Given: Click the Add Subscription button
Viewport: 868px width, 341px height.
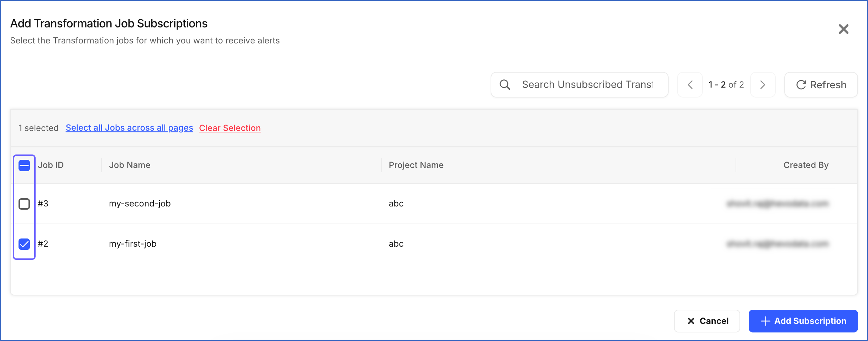Looking at the screenshot, I should 803,321.
